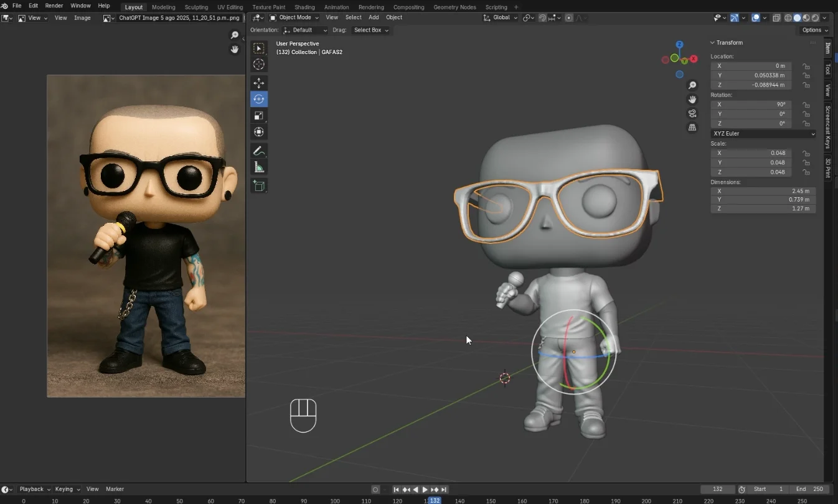
Task: Select the Rotate tool in the toolbar
Action: pyautogui.click(x=258, y=99)
